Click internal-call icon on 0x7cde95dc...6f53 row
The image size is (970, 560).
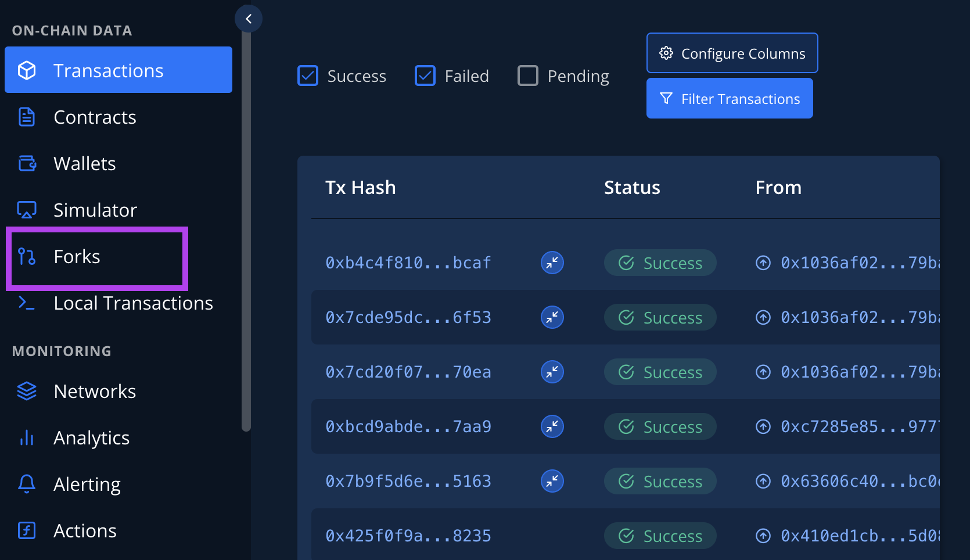point(552,317)
